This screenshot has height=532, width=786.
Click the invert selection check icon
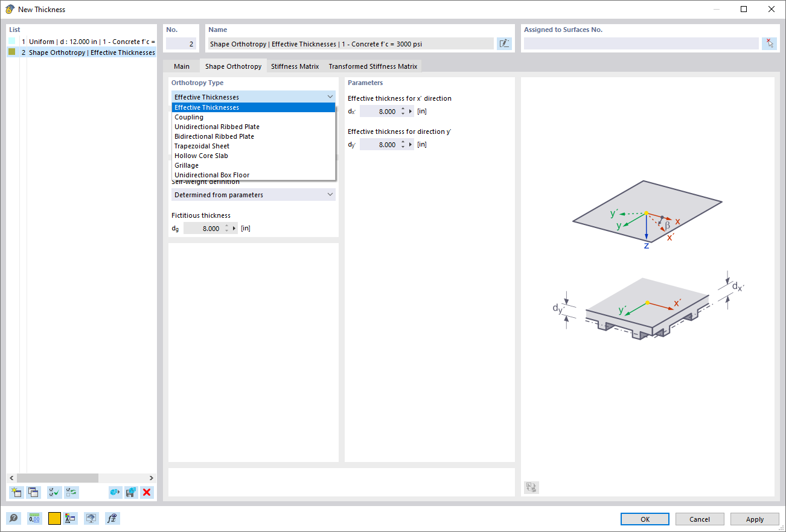71,492
